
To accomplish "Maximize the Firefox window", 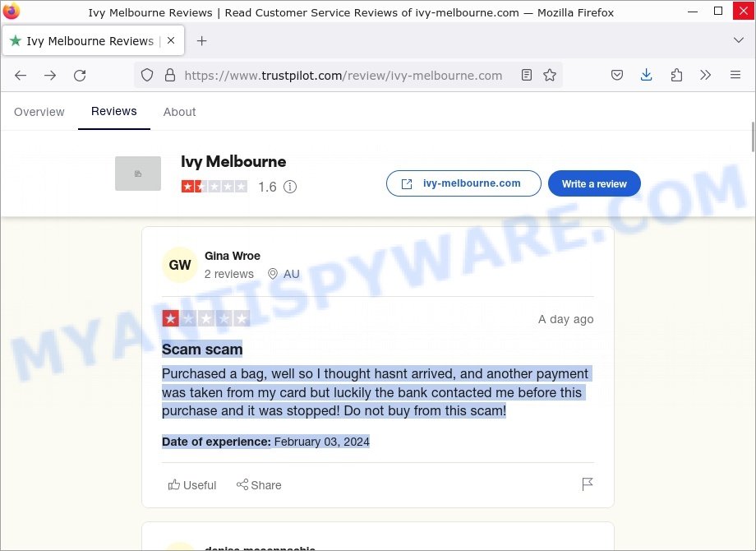I will click(x=718, y=11).
